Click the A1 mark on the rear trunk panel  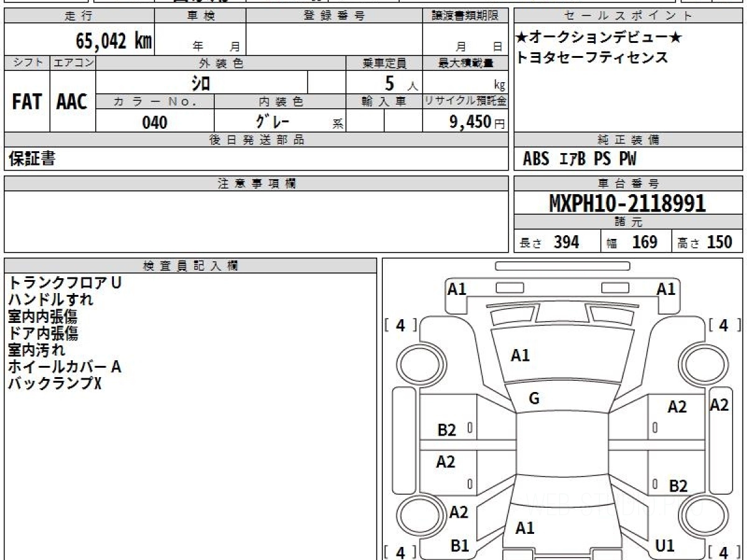coord(525,528)
